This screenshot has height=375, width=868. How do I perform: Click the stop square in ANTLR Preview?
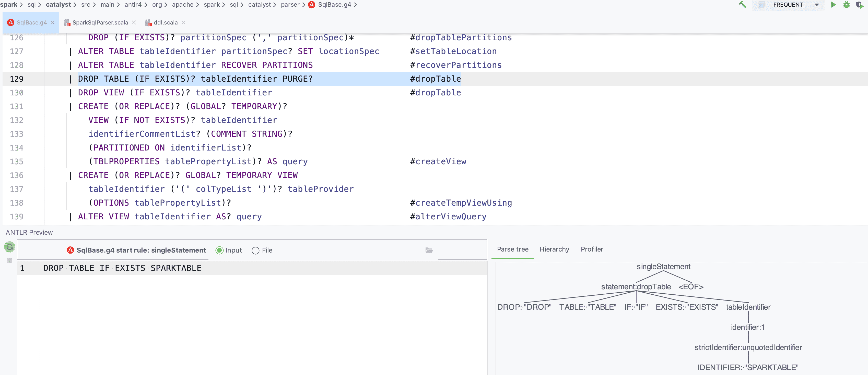click(10, 260)
